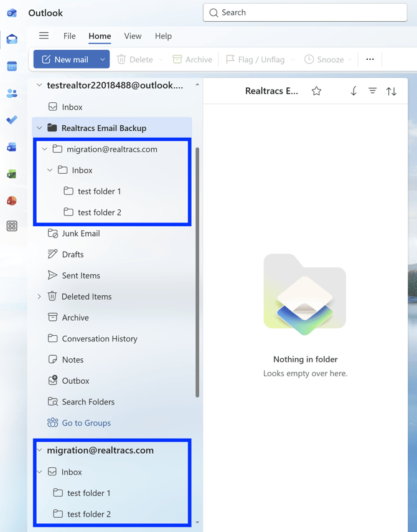
Task: Switch to the View tab
Action: pyautogui.click(x=133, y=36)
